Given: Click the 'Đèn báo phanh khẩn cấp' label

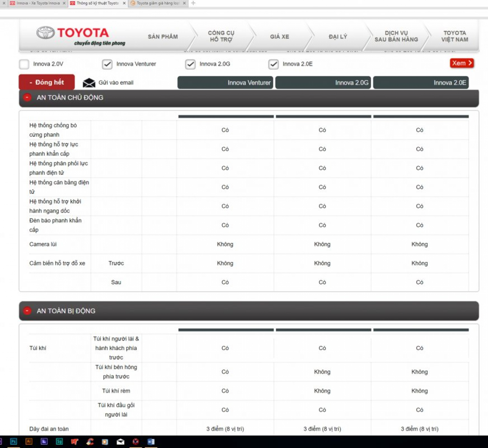Looking at the screenshot, I should pyautogui.click(x=55, y=225).
